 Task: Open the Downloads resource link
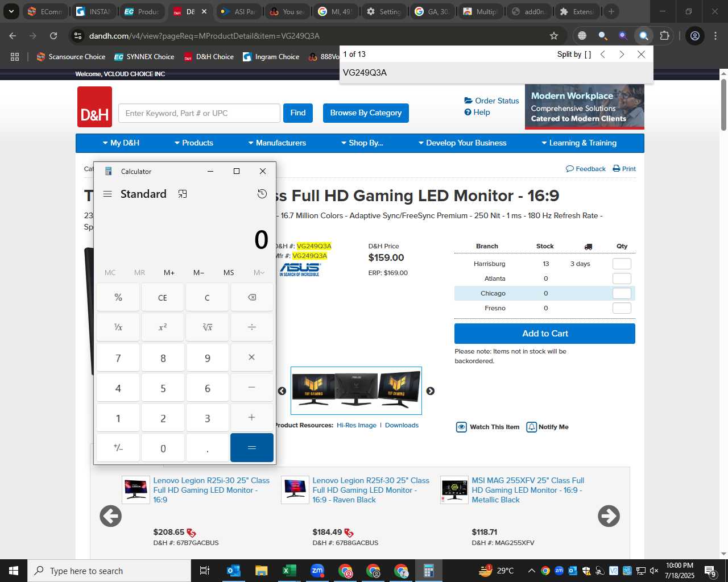(x=402, y=425)
